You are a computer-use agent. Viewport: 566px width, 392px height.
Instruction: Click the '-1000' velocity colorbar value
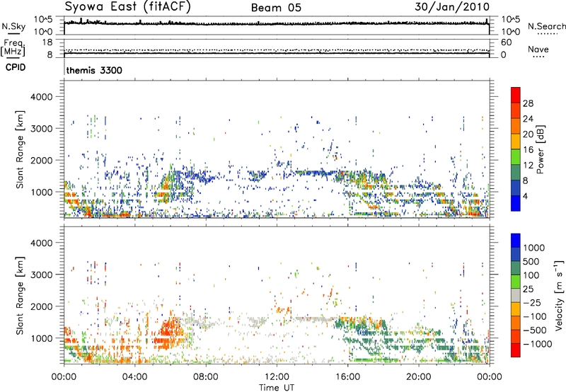[x=537, y=344]
